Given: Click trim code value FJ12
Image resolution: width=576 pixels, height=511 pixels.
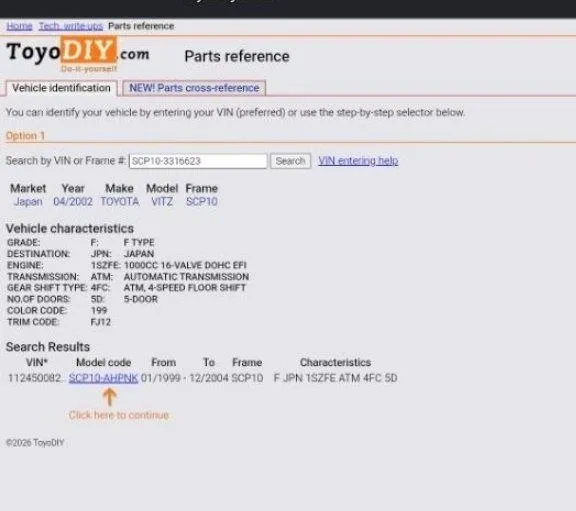Looking at the screenshot, I should click(101, 322).
